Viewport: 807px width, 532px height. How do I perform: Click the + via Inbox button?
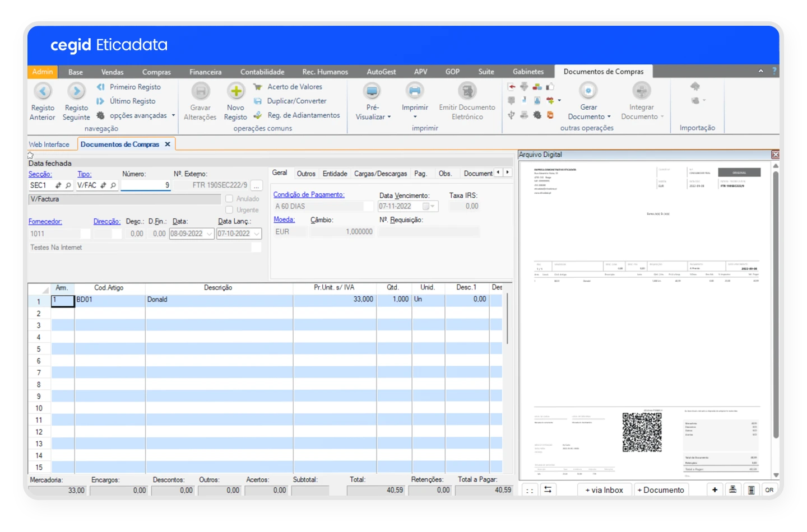point(604,489)
